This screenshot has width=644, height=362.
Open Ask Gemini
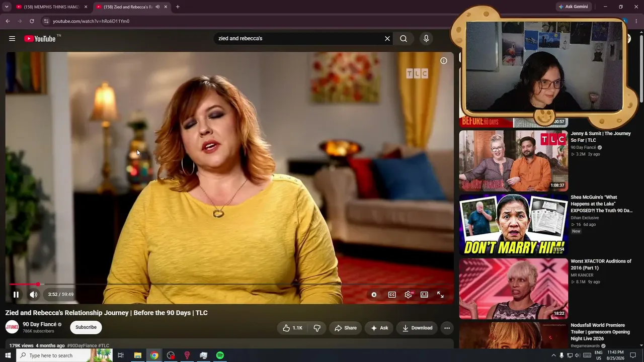(573, 7)
